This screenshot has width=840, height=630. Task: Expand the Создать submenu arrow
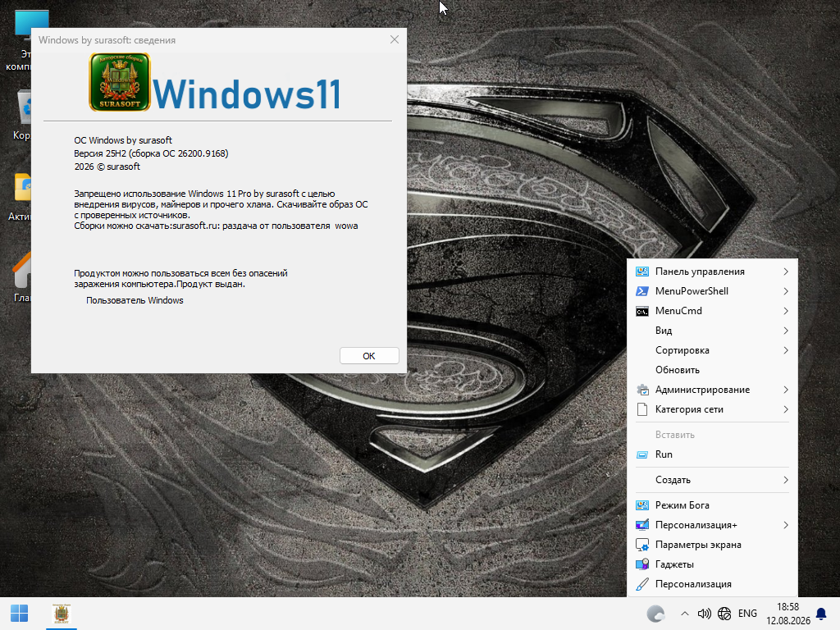[x=785, y=480]
